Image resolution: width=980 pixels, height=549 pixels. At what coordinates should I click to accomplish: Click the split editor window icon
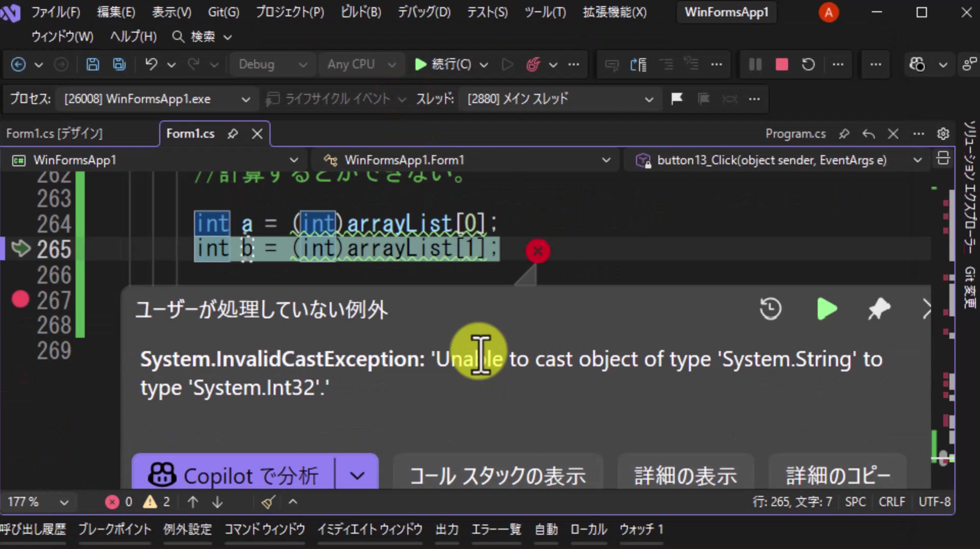(x=943, y=159)
